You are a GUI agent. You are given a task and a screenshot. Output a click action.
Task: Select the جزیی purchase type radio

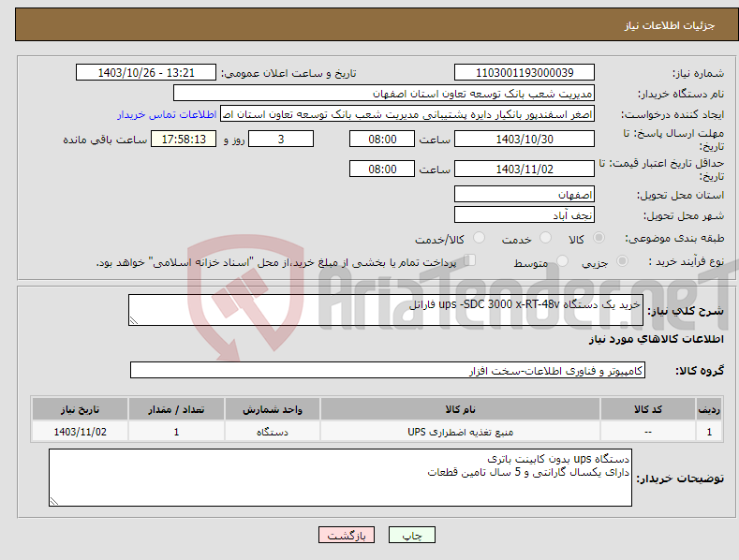point(622,260)
